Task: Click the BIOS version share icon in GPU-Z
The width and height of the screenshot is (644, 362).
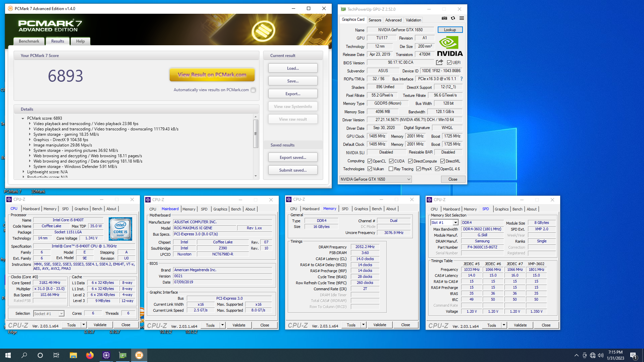Action: coord(439,62)
